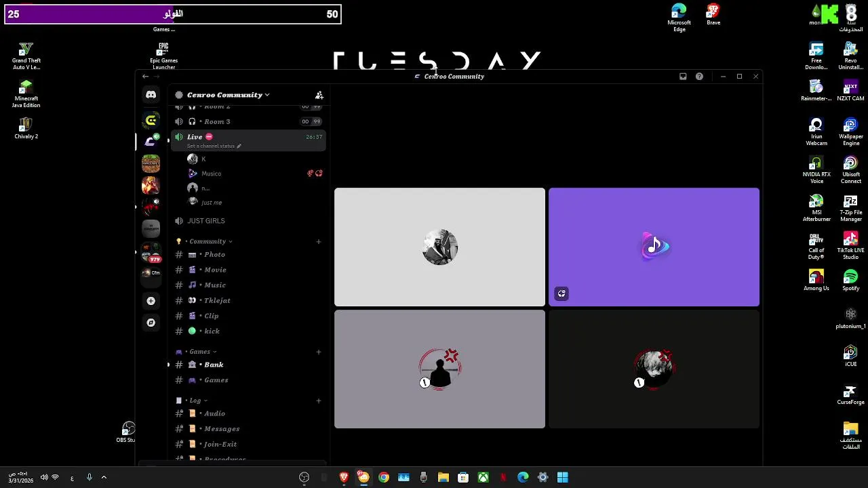Viewport: 868px width, 488px height.
Task: Create channel in Log category
Action: [319, 401]
